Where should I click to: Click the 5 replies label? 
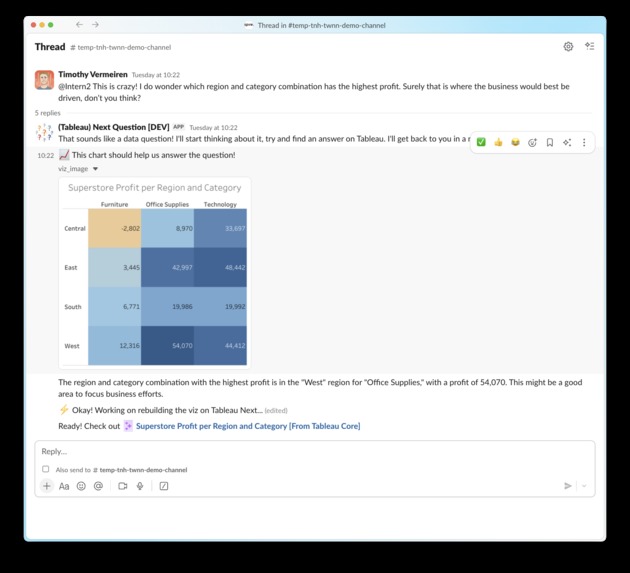point(47,113)
